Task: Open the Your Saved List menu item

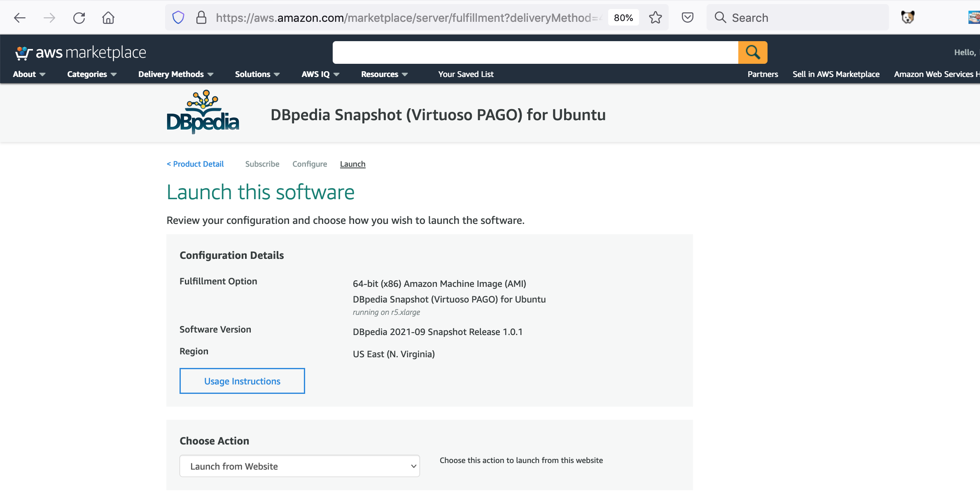Action: pyautogui.click(x=465, y=74)
